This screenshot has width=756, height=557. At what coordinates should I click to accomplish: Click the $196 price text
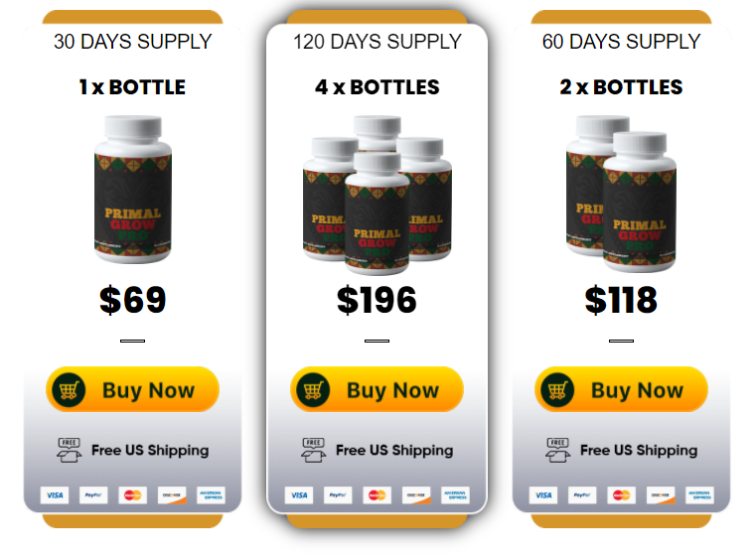377,300
